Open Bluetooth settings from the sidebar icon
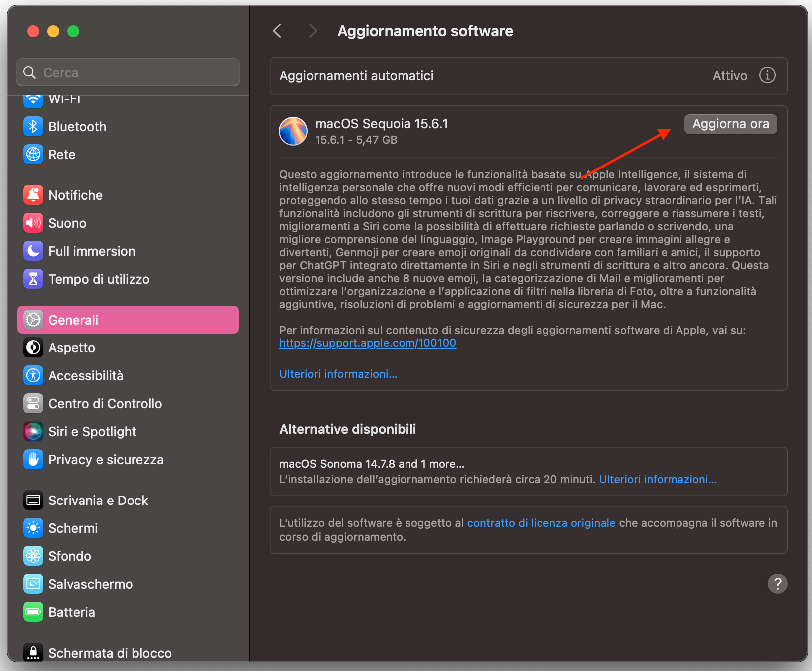This screenshot has height=671, width=812. pyautogui.click(x=33, y=126)
